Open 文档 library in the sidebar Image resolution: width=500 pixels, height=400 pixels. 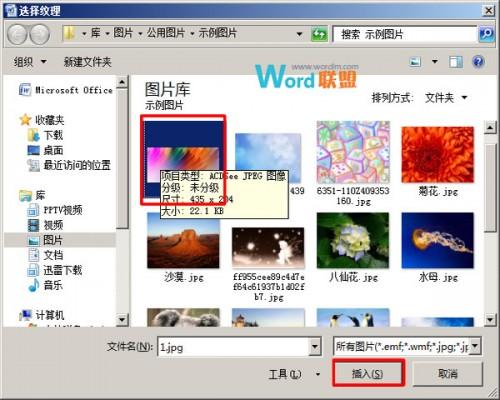[45, 255]
